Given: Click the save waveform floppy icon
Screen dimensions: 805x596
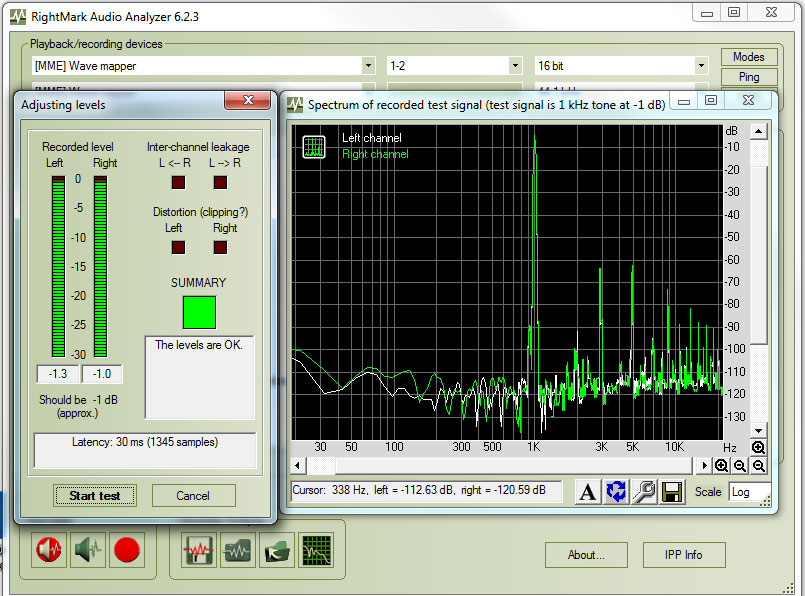Looking at the screenshot, I should click(x=199, y=550).
